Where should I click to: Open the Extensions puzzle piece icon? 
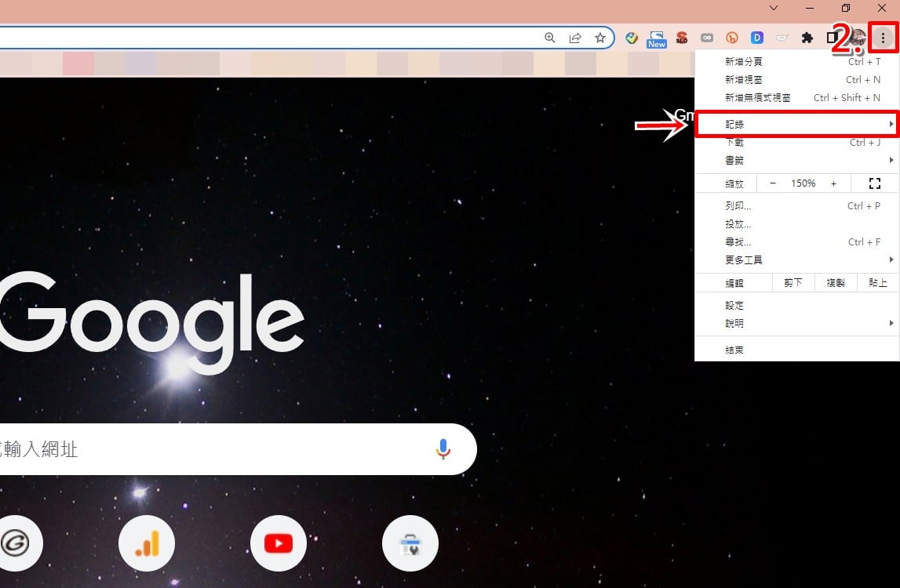807,38
